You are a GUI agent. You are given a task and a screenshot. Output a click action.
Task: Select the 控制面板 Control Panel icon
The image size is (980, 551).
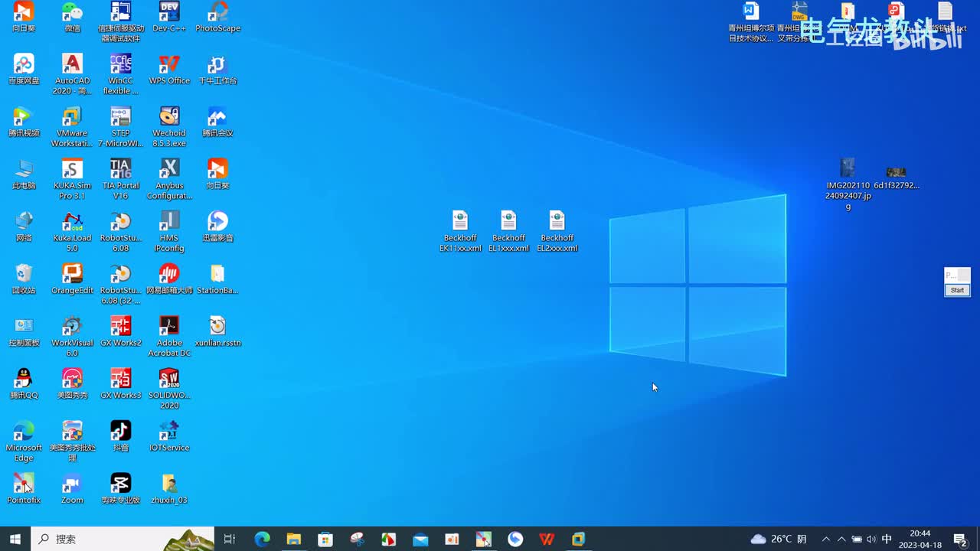tap(24, 332)
